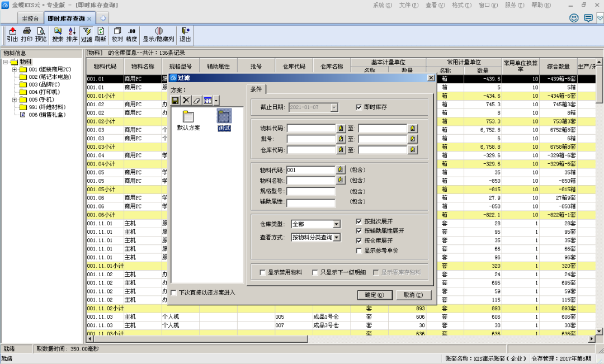Select 006 (销售礼盒) in the tree

point(47,115)
